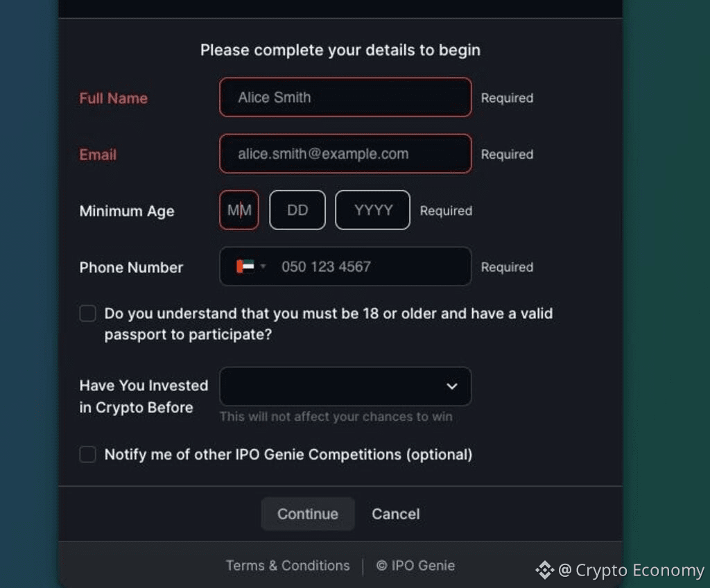Select the MM month field

(x=239, y=210)
